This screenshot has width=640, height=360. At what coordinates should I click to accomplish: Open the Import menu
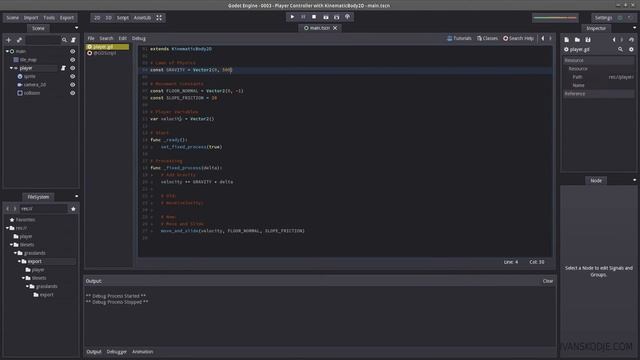pos(31,18)
